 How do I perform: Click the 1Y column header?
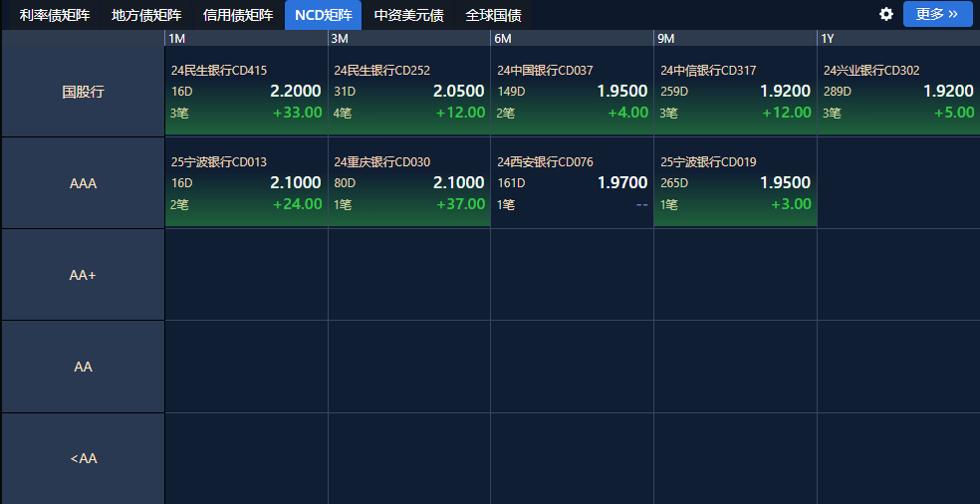(x=898, y=38)
